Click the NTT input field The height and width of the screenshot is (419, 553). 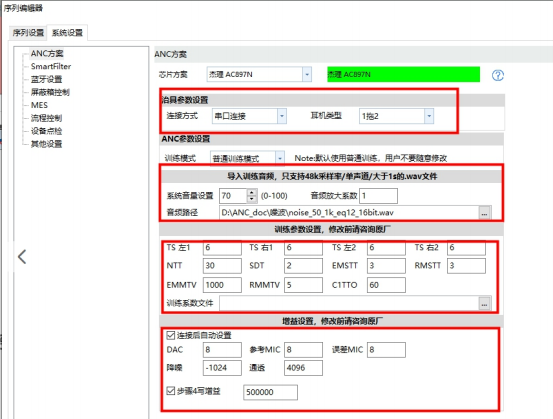222,266
